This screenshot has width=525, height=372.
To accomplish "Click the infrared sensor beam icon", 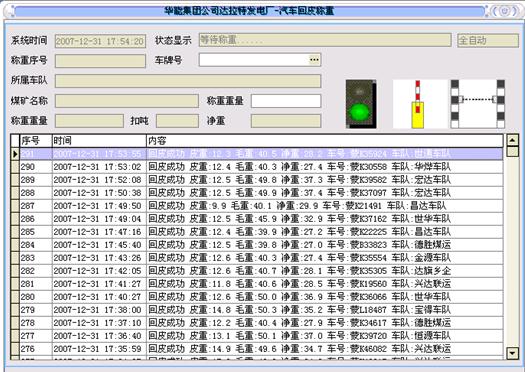I will [477, 104].
